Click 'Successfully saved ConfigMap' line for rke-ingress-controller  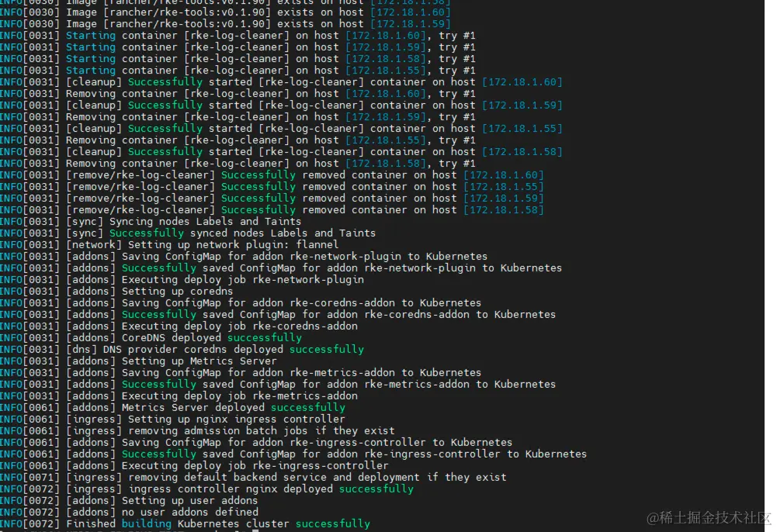pos(293,454)
